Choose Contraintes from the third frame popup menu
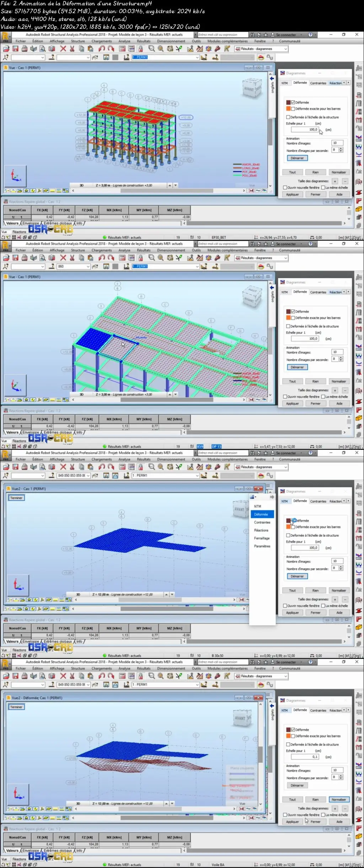The height and width of the screenshot is (868, 364). [262, 522]
